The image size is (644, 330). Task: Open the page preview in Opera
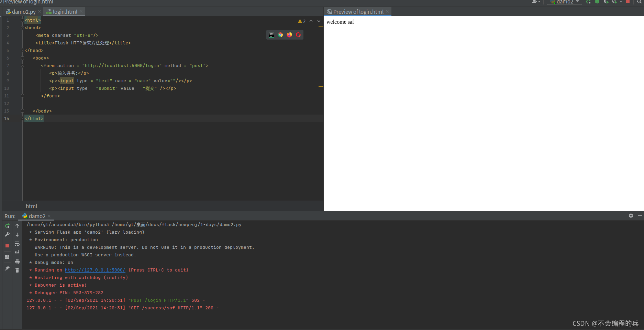coord(298,35)
